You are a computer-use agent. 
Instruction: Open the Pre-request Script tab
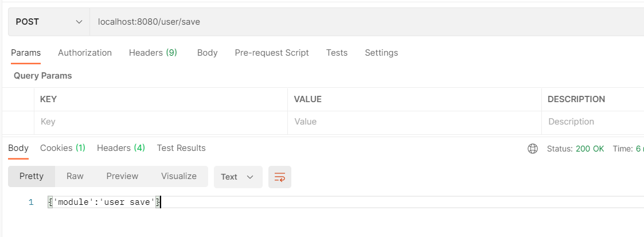(272, 53)
